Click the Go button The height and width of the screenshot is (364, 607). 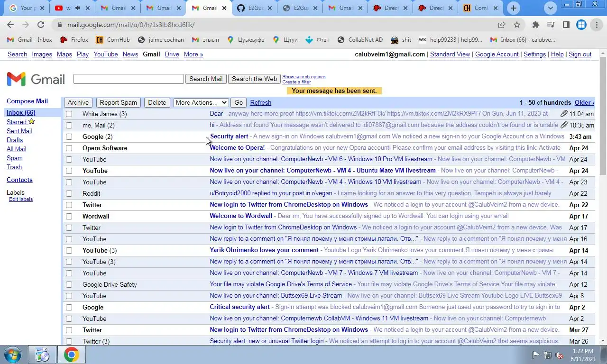coord(239,102)
